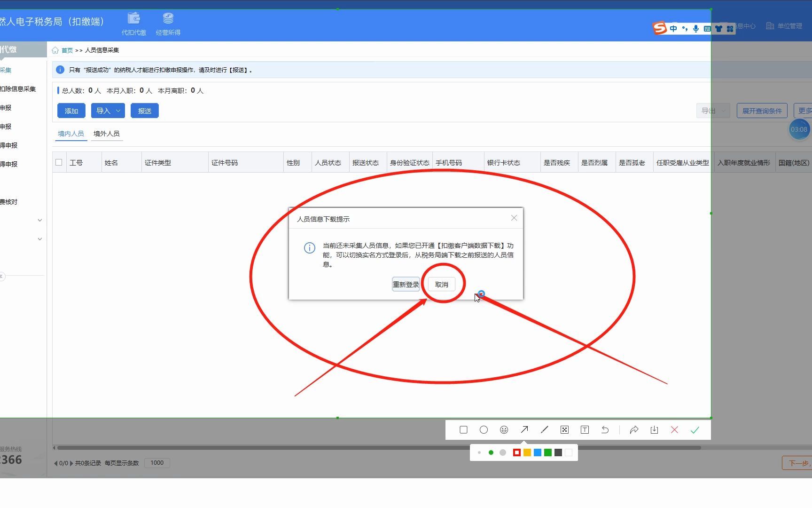This screenshot has height=508, width=812.
Task: Click the 03:08 timer bubble
Action: 799,129
